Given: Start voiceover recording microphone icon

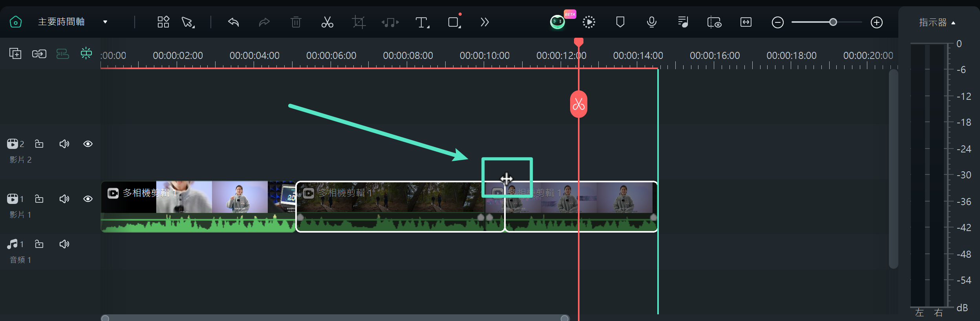Looking at the screenshot, I should (652, 22).
